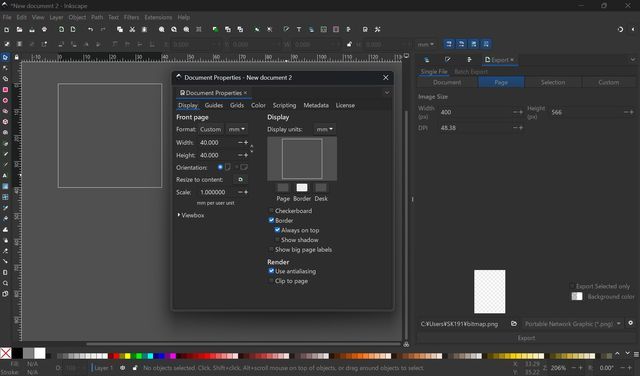The width and height of the screenshot is (640, 376).
Task: Select the Rectangle tool
Action: [5, 89]
